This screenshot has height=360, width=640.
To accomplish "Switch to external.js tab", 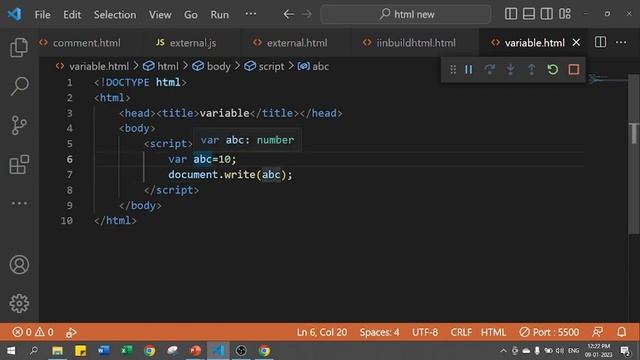I will click(187, 42).
